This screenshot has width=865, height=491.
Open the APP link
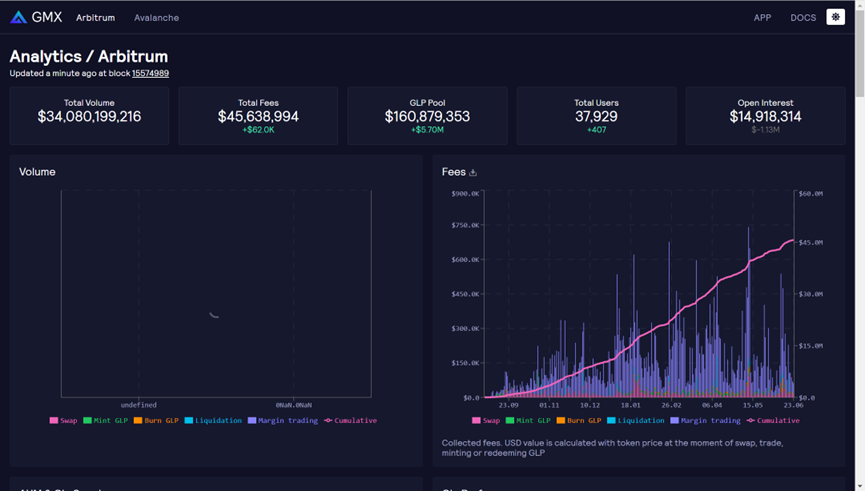click(x=762, y=18)
